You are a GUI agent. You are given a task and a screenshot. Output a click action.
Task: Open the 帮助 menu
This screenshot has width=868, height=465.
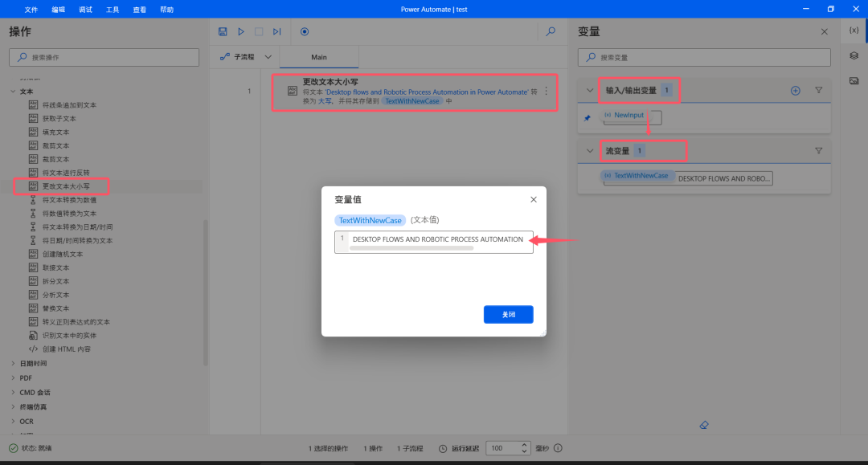(166, 10)
